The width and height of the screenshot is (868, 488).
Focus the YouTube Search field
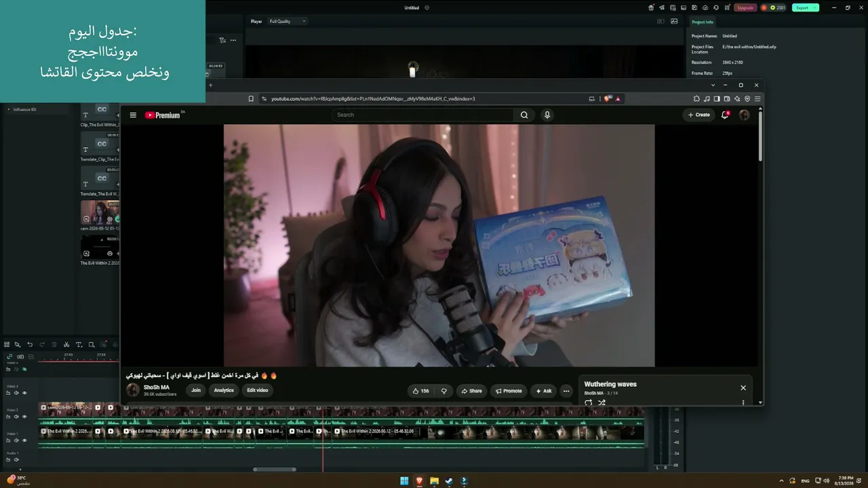pyautogui.click(x=423, y=115)
